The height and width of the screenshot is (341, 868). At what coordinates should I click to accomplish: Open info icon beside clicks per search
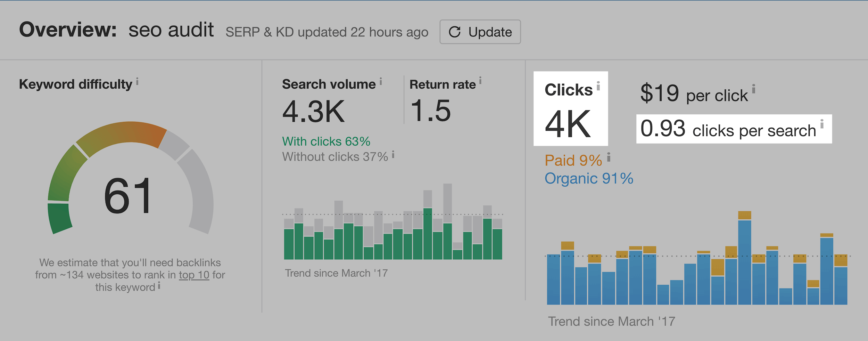pos(822,124)
